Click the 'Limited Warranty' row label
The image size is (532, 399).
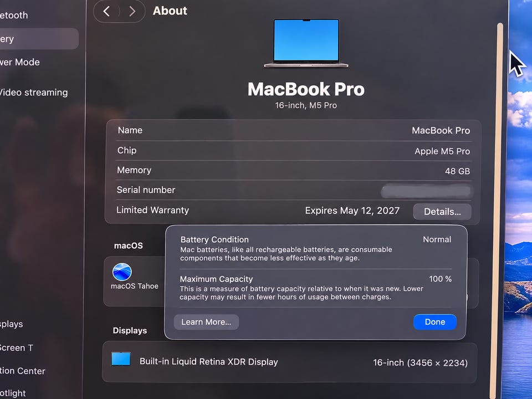(153, 210)
